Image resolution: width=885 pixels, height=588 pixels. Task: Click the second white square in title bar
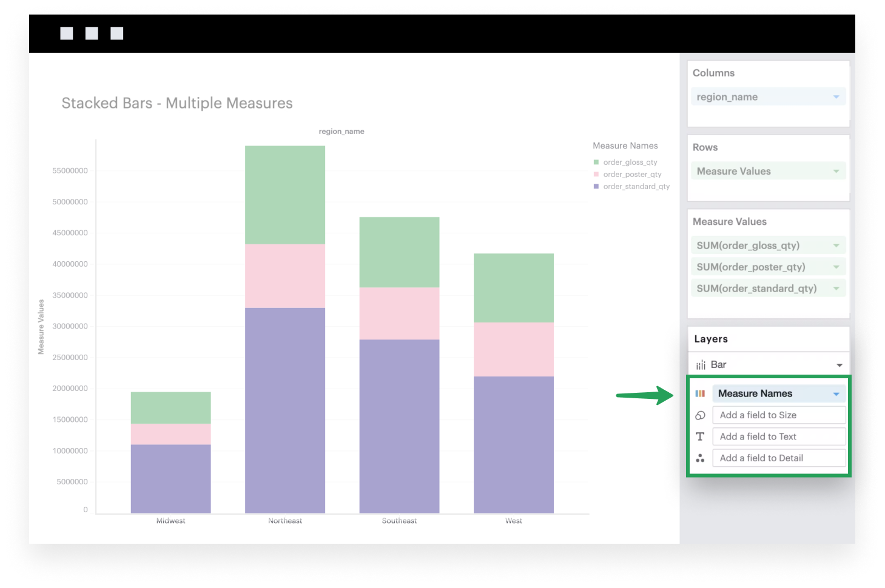pos(92,33)
